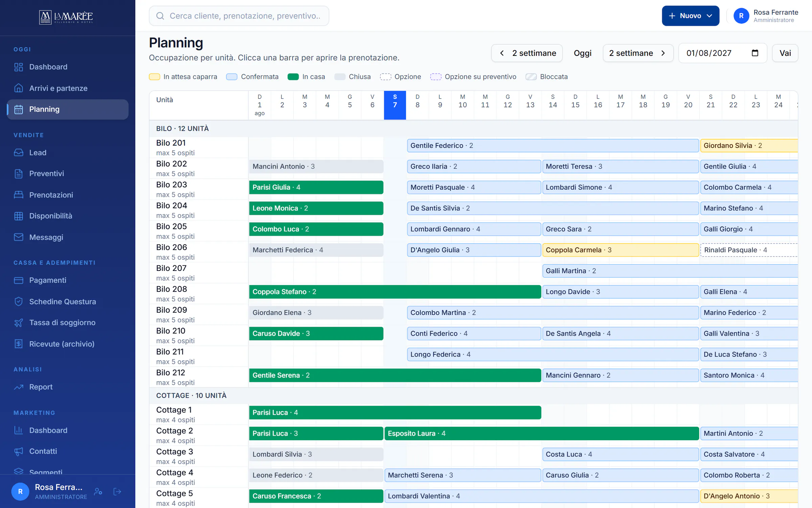This screenshot has width=812, height=508.
Task: Click the Arrivi e partenze house icon
Action: (x=19, y=88)
